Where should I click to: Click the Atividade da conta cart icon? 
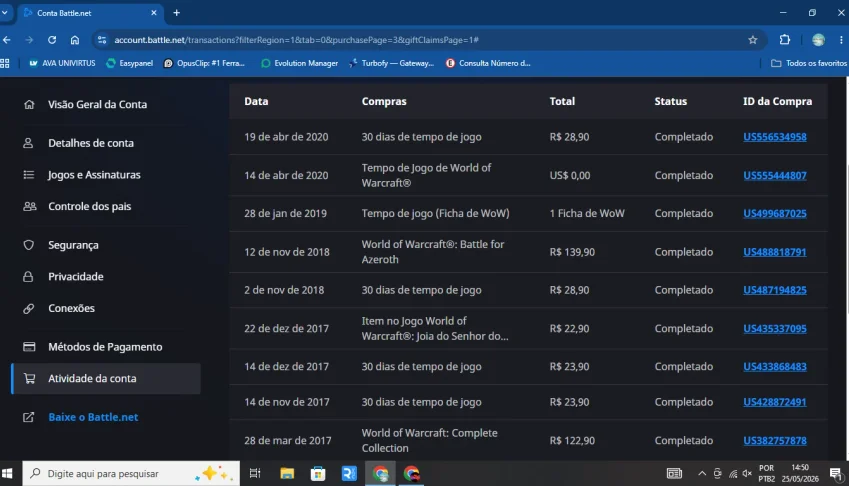[29, 378]
